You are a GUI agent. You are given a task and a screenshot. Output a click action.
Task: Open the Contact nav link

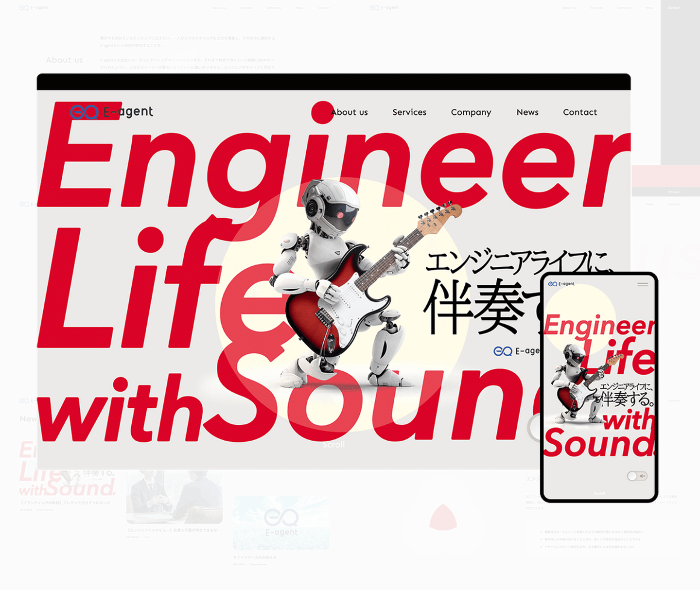coord(580,112)
